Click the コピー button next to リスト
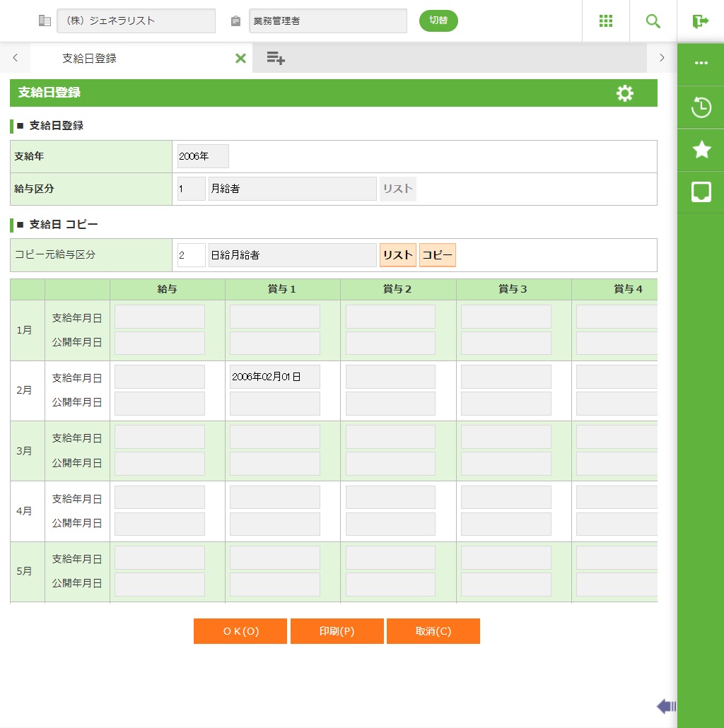The width and height of the screenshot is (724, 728). (x=438, y=255)
